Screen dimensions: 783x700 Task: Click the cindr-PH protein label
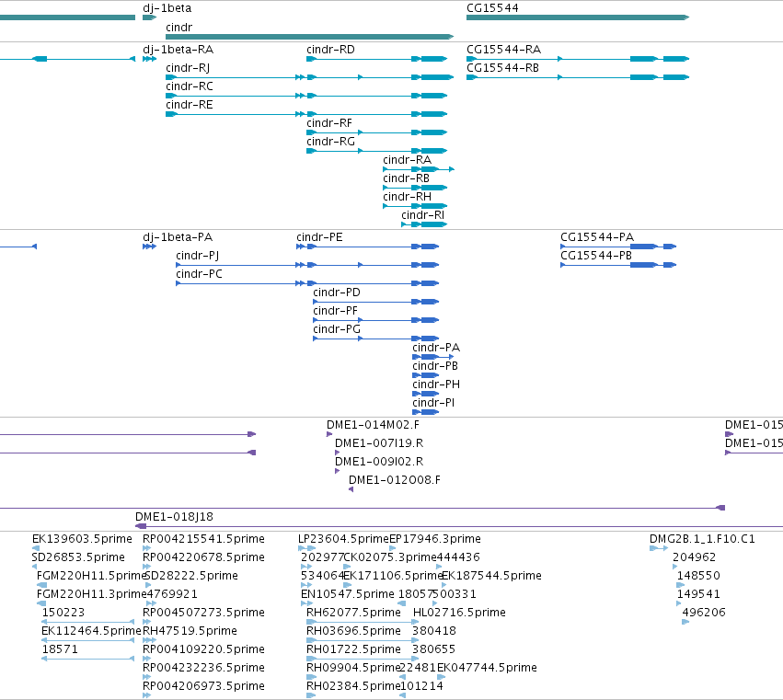(x=436, y=384)
